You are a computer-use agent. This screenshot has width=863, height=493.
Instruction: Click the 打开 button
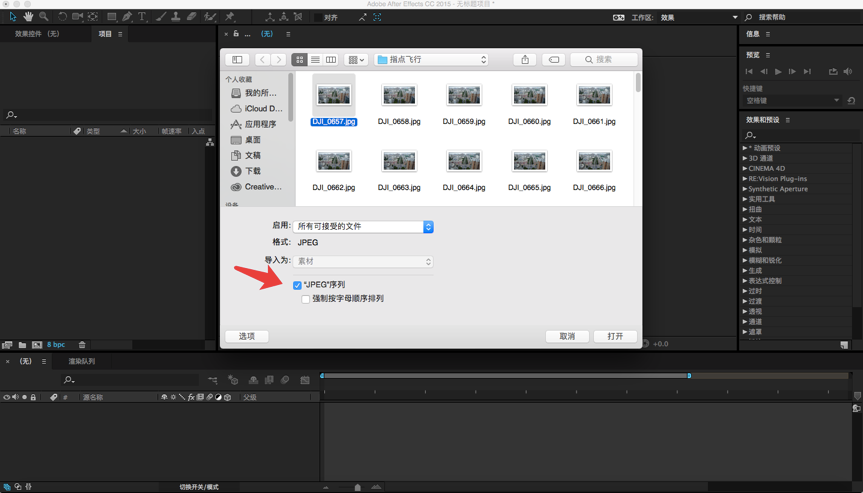615,336
